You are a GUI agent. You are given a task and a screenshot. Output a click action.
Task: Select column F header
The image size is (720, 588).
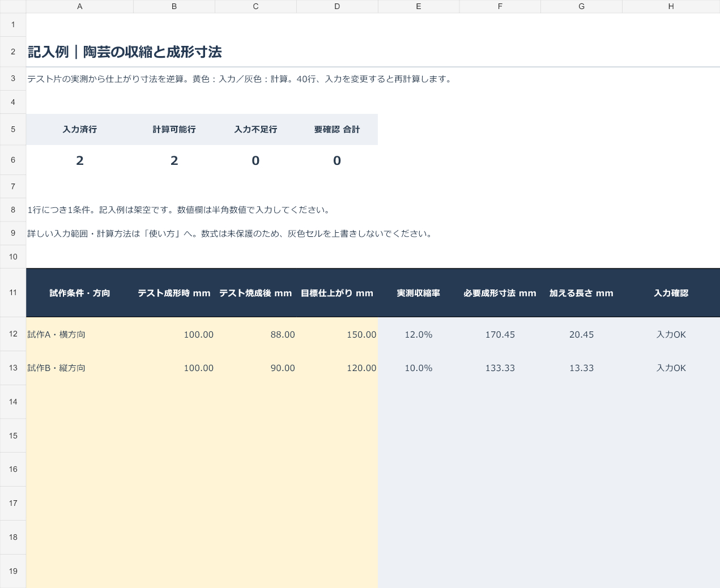coord(500,6)
